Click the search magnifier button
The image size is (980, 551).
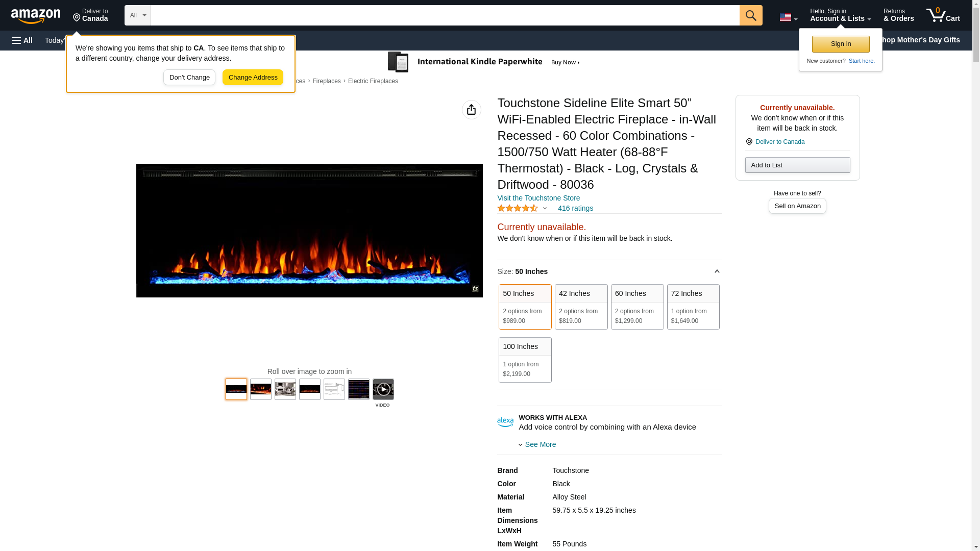750,15
